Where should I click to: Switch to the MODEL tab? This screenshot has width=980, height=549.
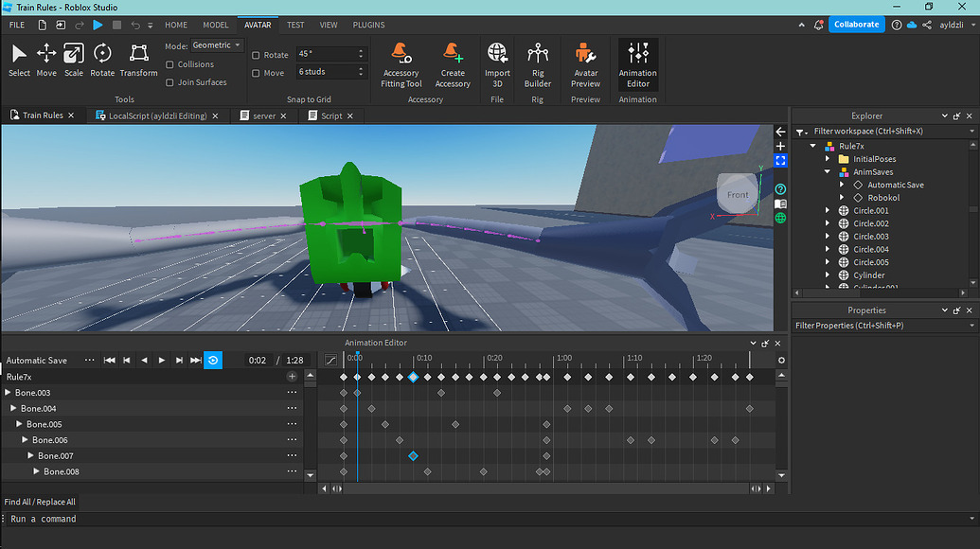[x=216, y=25]
